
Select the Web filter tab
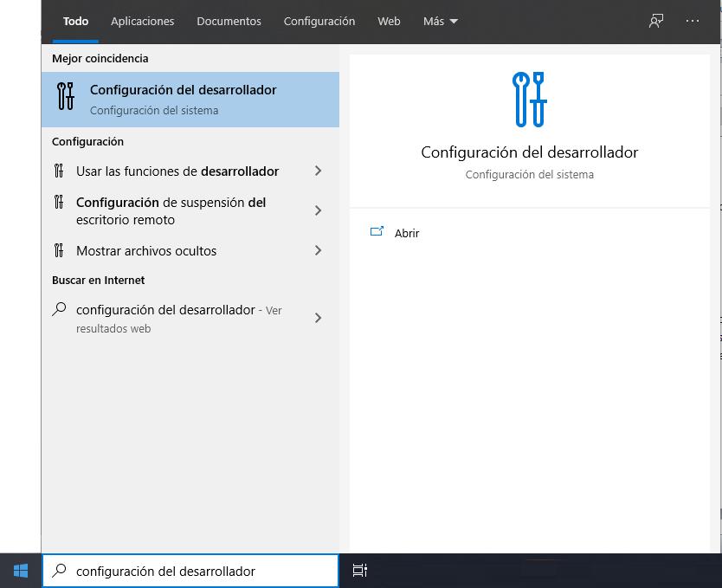click(x=389, y=21)
